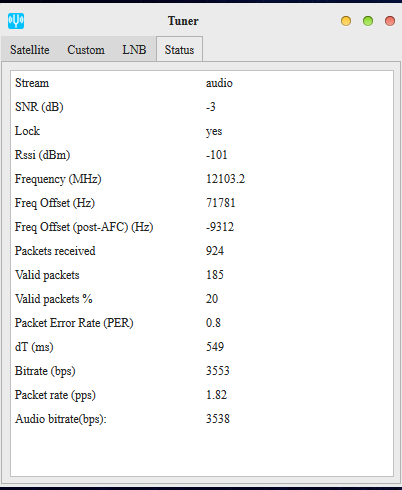This screenshot has height=490, width=402.
Task: Click the Freq Offset (post-AFC) label
Action: coord(84,227)
